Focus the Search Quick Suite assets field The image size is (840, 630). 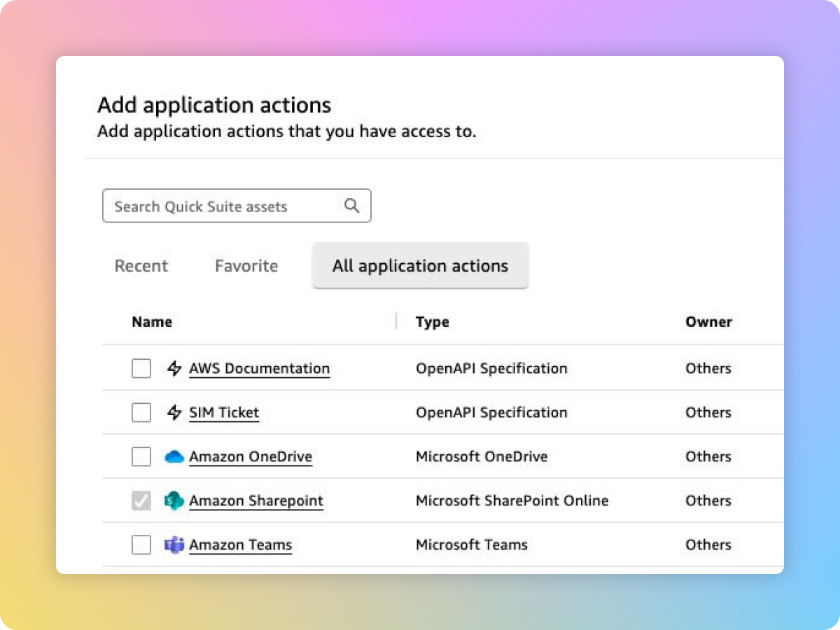[x=217, y=206]
